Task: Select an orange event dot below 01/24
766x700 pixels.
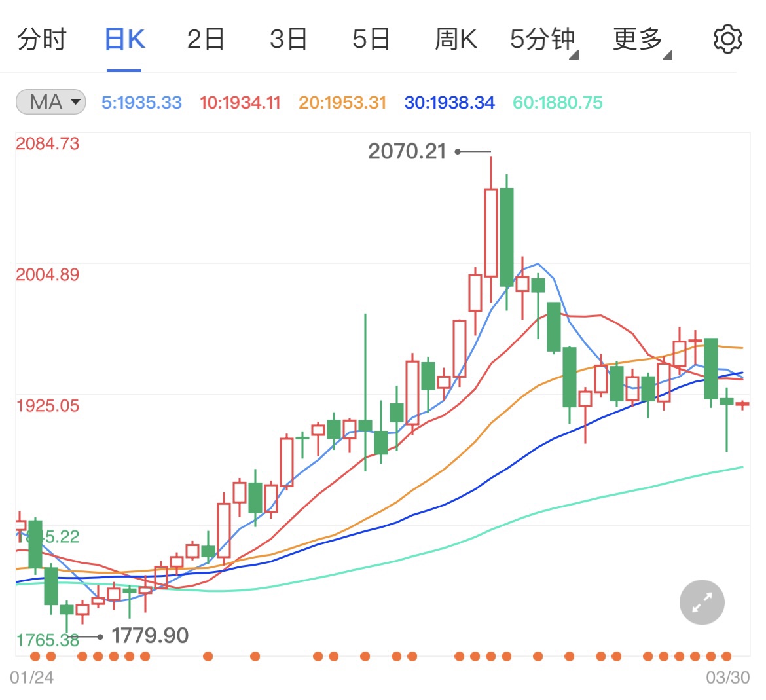Action: (x=34, y=655)
